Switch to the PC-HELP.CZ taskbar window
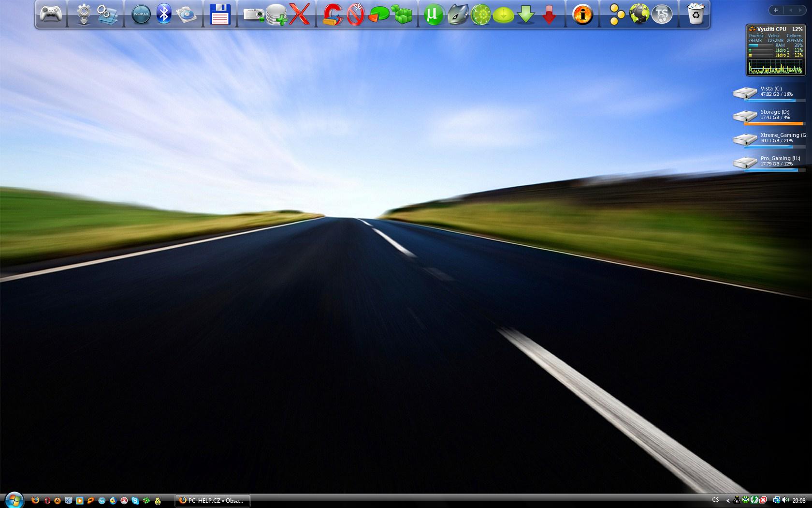 [213, 501]
